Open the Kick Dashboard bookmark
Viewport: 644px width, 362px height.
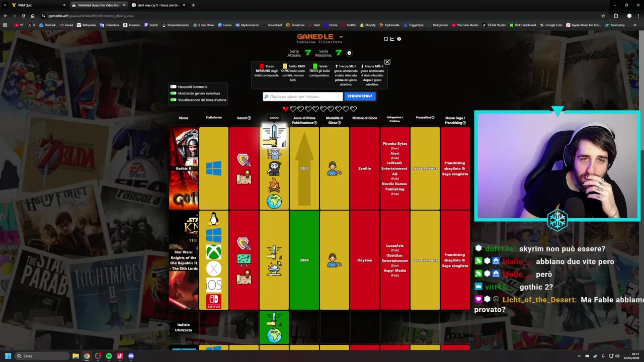[x=523, y=25]
